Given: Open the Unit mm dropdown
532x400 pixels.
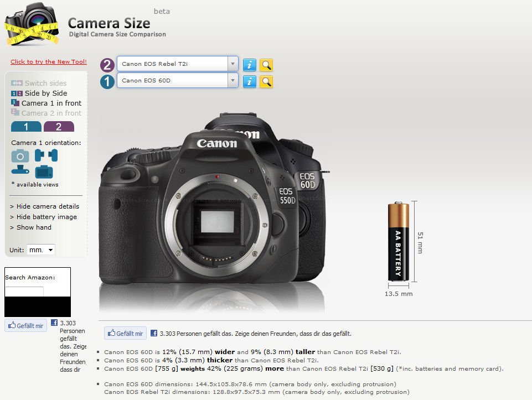Looking at the screenshot, I should (x=41, y=250).
